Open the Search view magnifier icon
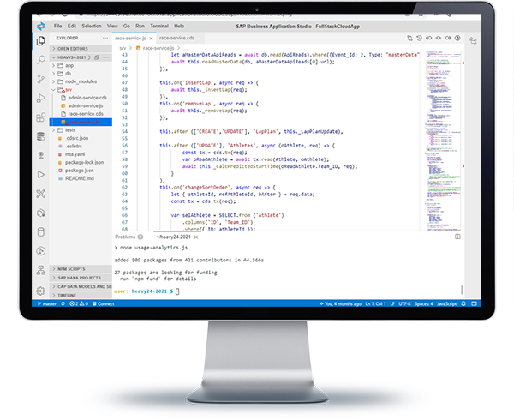The image size is (514, 420). click(40, 60)
